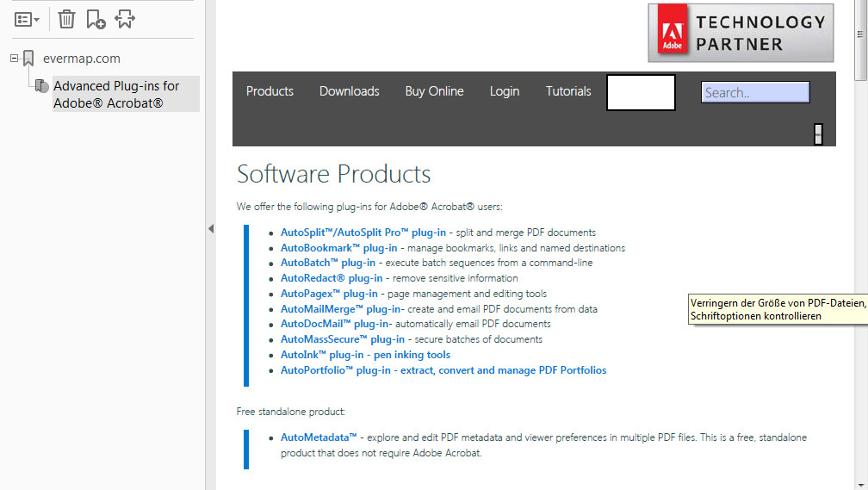868x490 pixels.
Task: Click the vertical scrollbar thumb
Action: [861, 40]
